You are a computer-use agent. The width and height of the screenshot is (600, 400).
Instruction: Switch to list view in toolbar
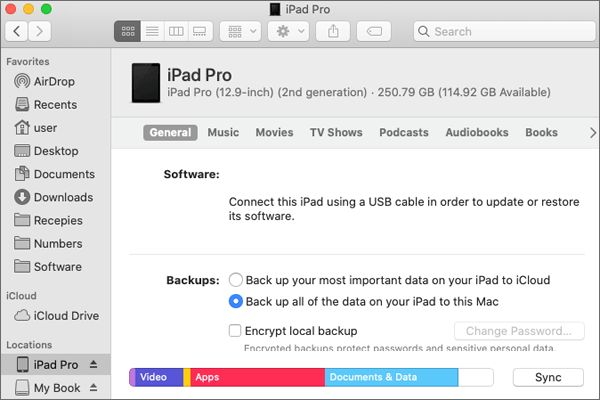coord(150,32)
